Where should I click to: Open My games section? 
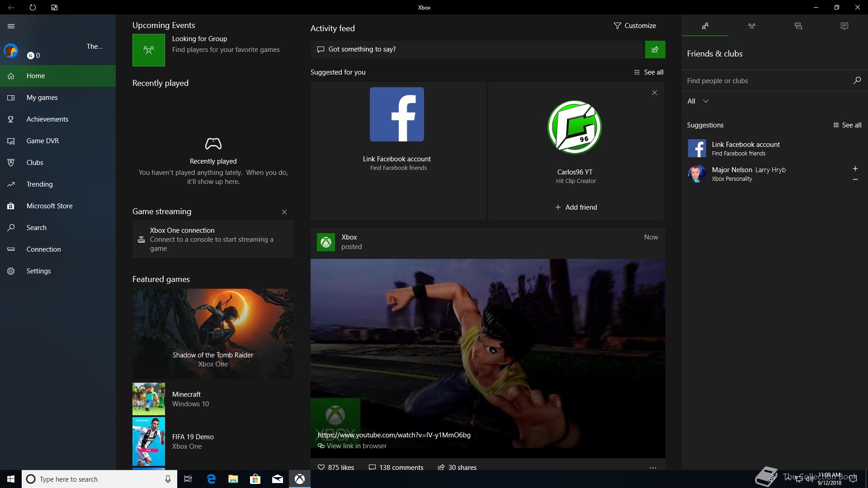coord(58,98)
